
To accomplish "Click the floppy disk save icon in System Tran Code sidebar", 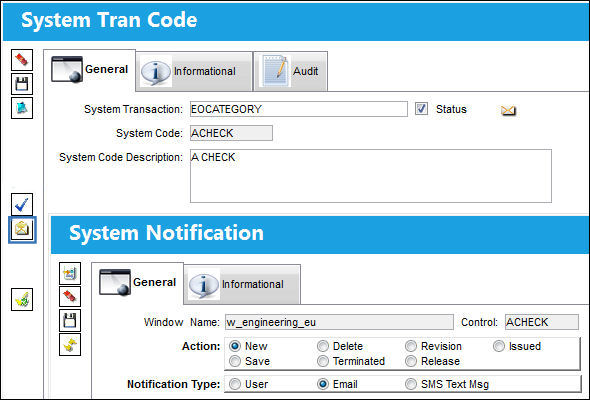I will pos(22,84).
